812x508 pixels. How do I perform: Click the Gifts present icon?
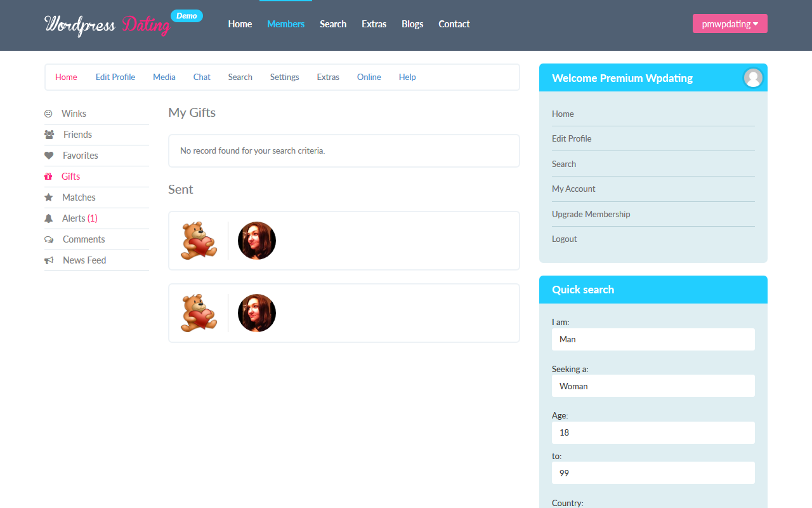[48, 177]
